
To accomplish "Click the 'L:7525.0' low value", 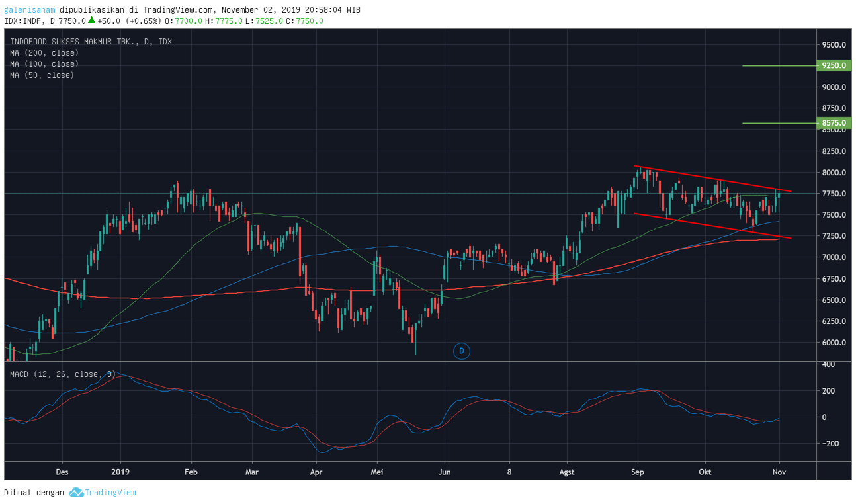I will [264, 21].
